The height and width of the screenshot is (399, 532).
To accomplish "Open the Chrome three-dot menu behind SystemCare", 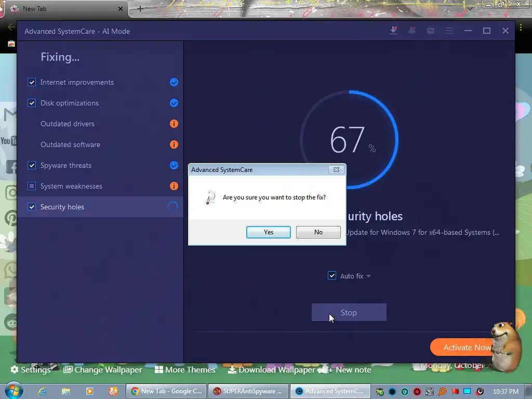I will (521, 28).
